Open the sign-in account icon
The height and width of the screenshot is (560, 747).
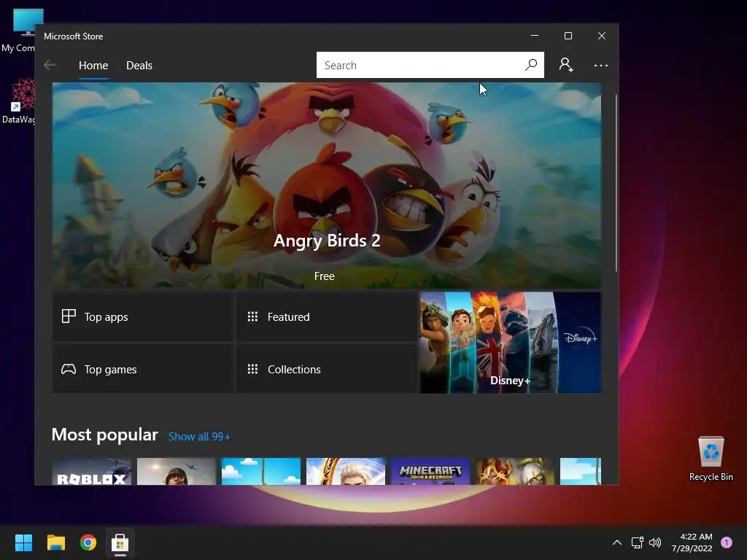(x=566, y=65)
